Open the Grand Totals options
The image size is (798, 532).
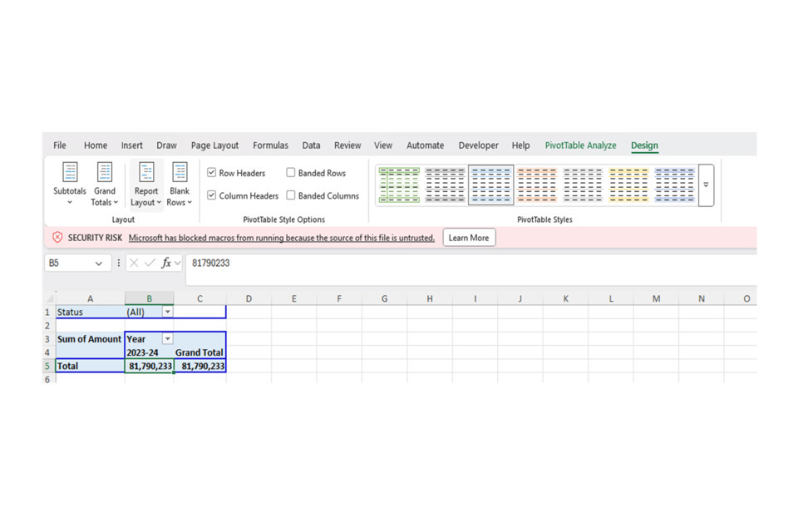pos(104,185)
